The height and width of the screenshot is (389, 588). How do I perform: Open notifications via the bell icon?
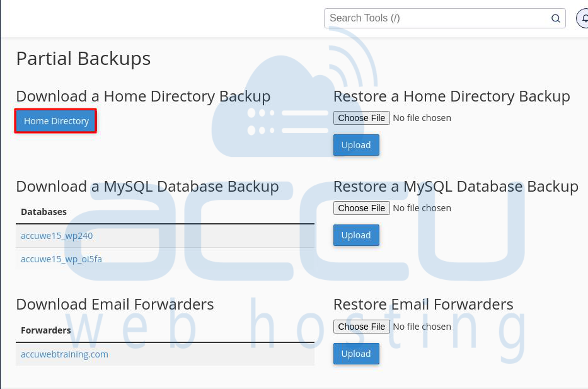(584, 18)
